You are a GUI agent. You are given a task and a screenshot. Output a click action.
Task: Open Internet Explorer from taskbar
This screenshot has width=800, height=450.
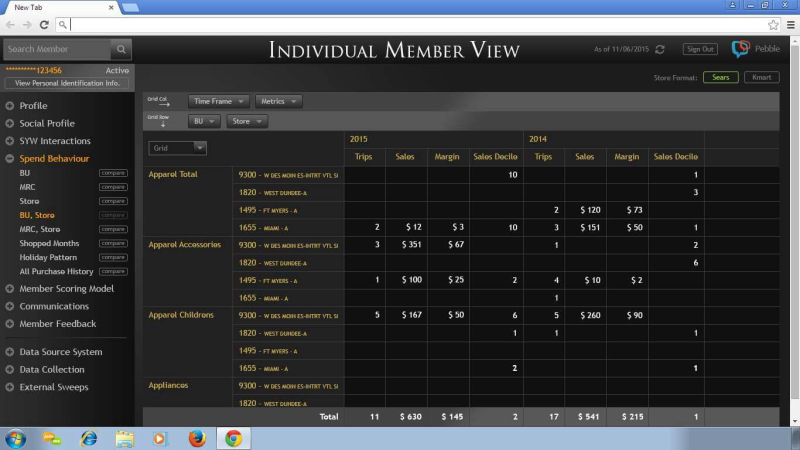click(x=89, y=438)
